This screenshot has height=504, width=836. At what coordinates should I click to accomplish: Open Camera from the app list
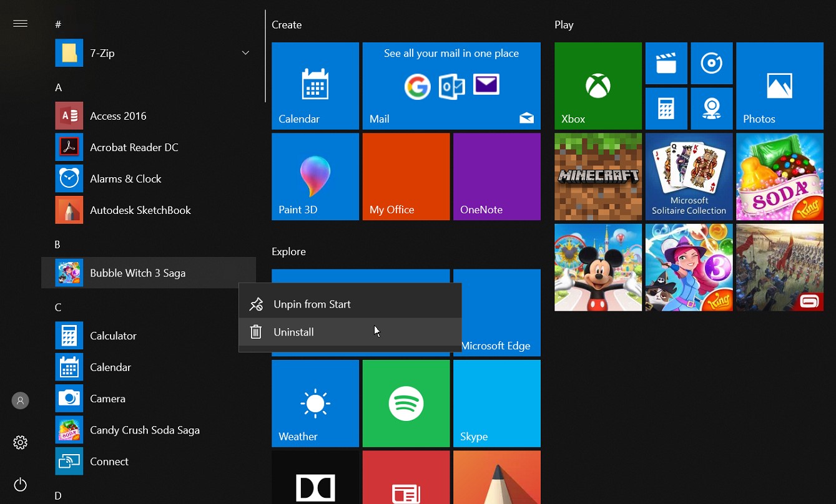(x=149, y=399)
